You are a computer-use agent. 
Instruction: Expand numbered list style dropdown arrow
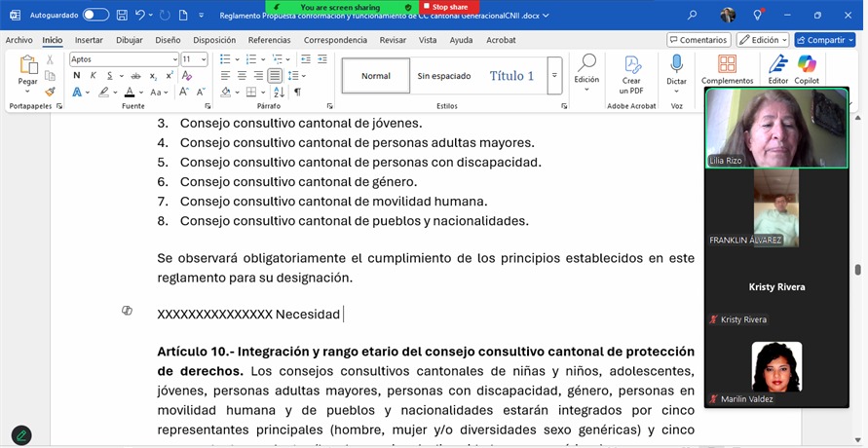(x=263, y=59)
